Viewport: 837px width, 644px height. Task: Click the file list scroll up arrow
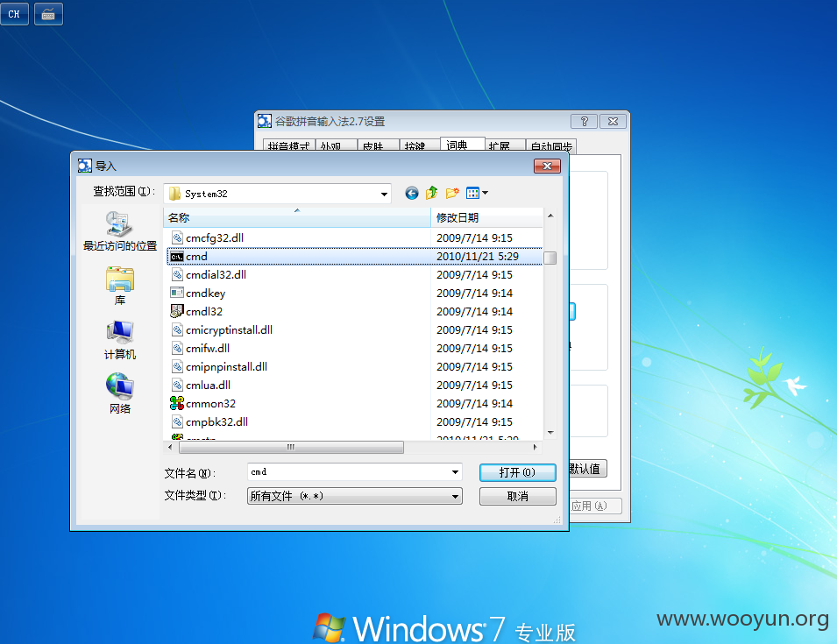pyautogui.click(x=550, y=216)
